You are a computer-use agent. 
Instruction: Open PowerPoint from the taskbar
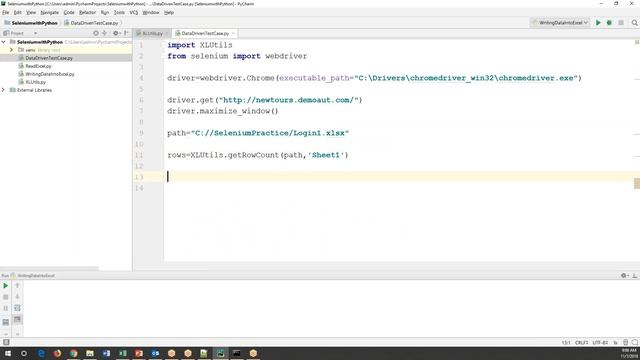139,353
